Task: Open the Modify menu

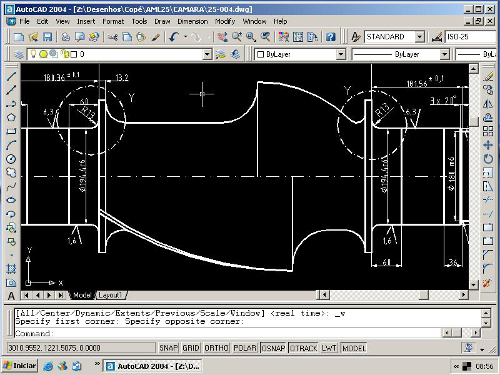Action: (225, 21)
